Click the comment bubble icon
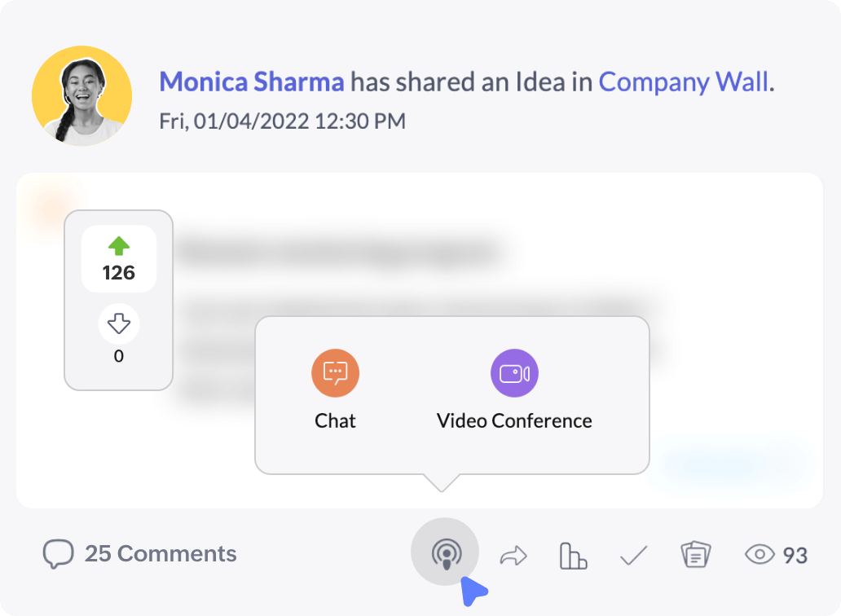 click(58, 555)
